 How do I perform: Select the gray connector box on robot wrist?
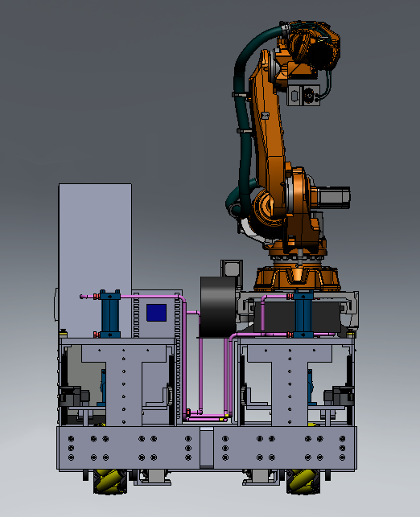[x=303, y=96]
